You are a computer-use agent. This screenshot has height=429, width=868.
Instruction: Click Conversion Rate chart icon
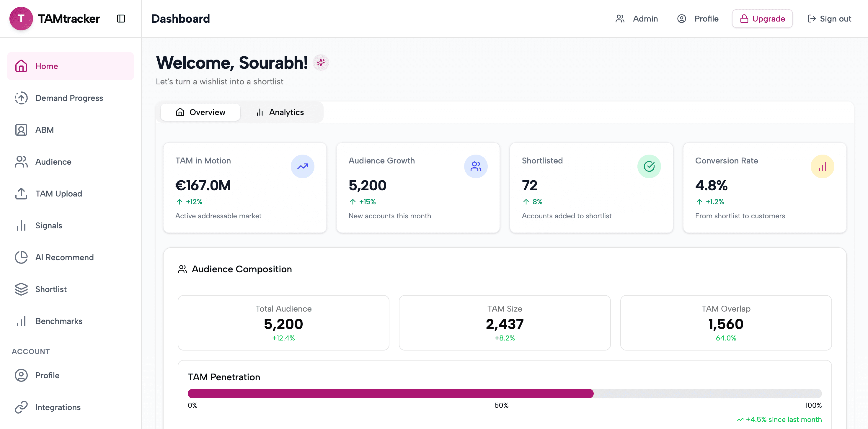point(822,166)
